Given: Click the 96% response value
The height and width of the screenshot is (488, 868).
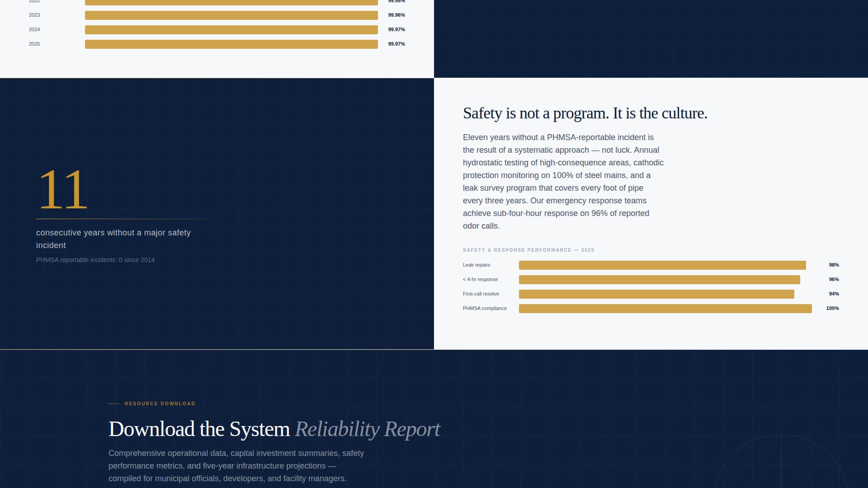Looking at the screenshot, I should coord(834,279).
